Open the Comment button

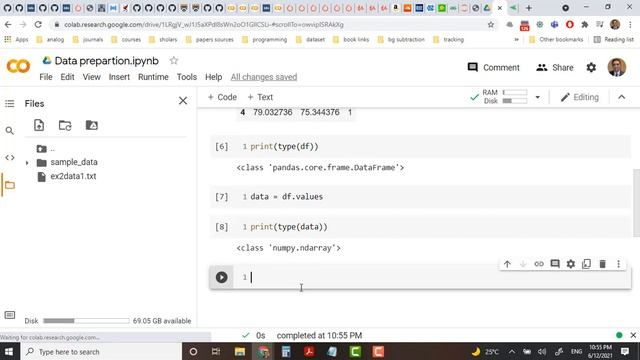[493, 67]
